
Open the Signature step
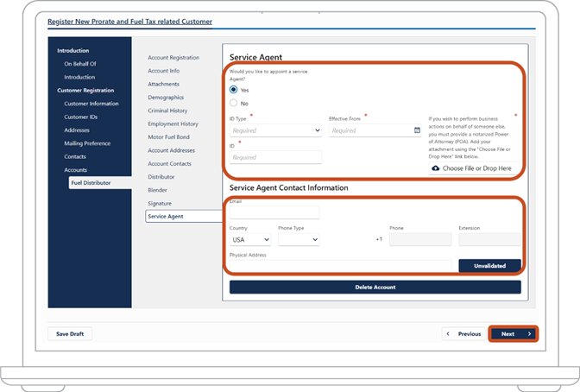pos(160,203)
